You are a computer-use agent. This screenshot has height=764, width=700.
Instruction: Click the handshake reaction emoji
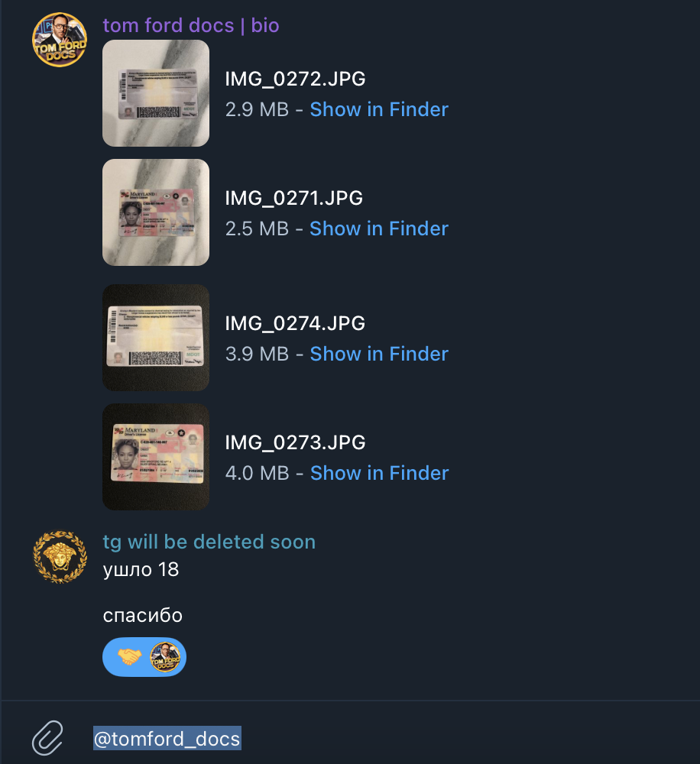(x=129, y=656)
